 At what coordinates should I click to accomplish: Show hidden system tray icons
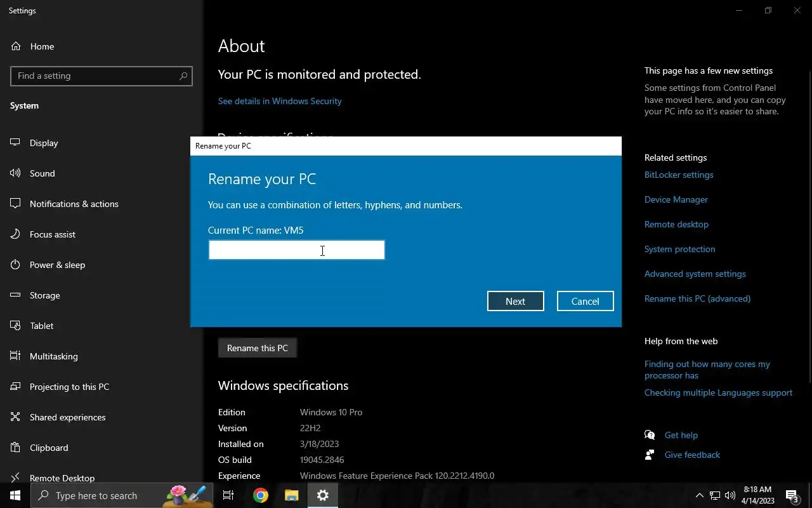coord(699,495)
